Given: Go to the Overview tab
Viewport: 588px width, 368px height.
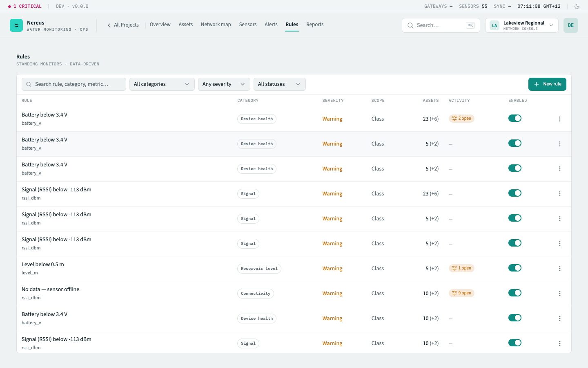Looking at the screenshot, I should click(160, 25).
